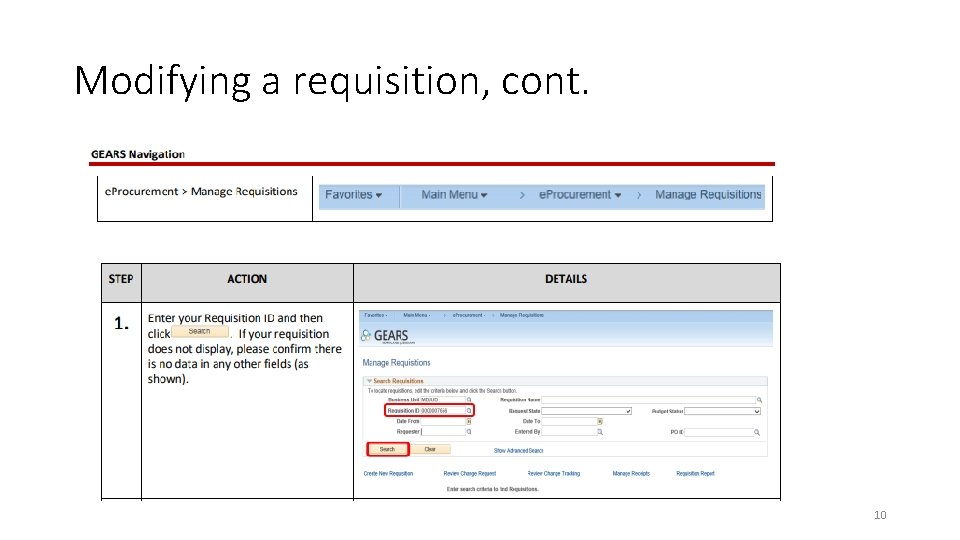The width and height of the screenshot is (960, 540).
Task: Click the Requisition Name lookup magnifier
Action: [759, 400]
